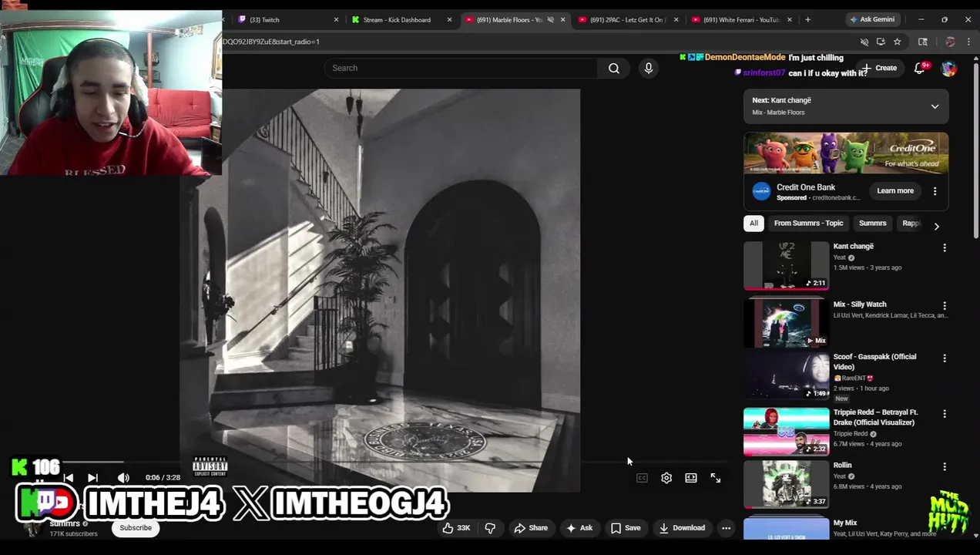Focus the YouTube Search field
The width and height of the screenshot is (980, 555).
click(x=461, y=68)
